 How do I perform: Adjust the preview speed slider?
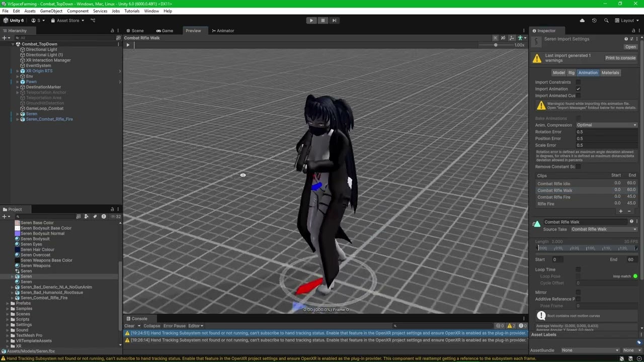[x=495, y=45]
